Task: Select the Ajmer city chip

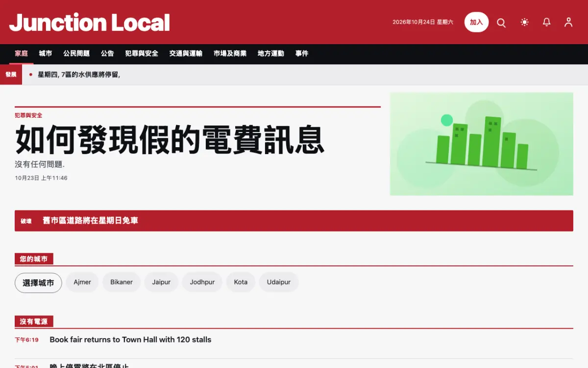Action: (x=82, y=282)
